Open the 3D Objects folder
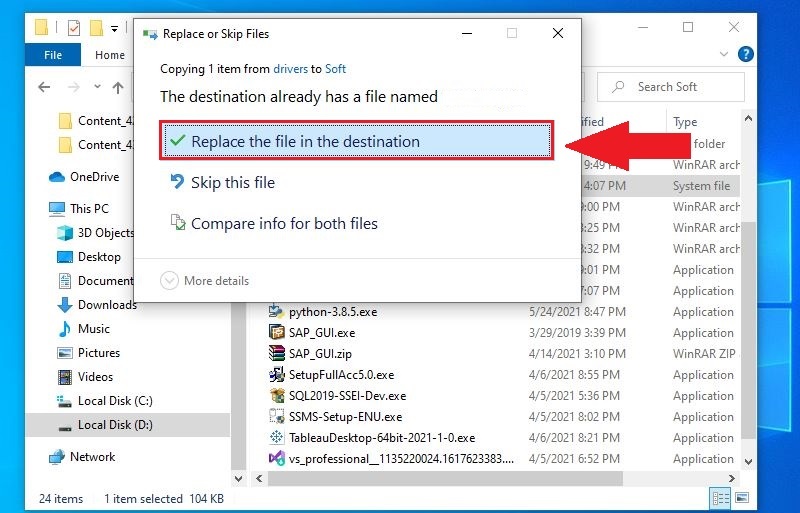Image resolution: width=800 pixels, height=513 pixels. tap(95, 233)
